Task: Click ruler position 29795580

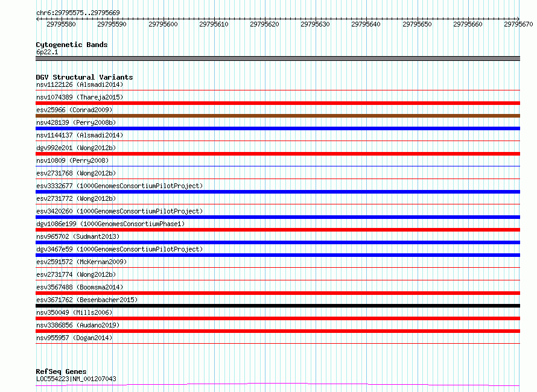Action: point(62,24)
